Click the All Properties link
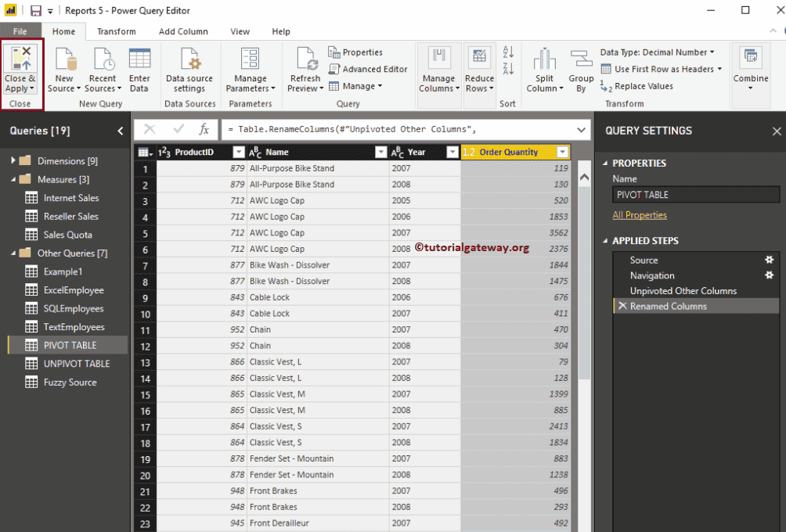Viewport: 786px width, 532px height. [640, 215]
